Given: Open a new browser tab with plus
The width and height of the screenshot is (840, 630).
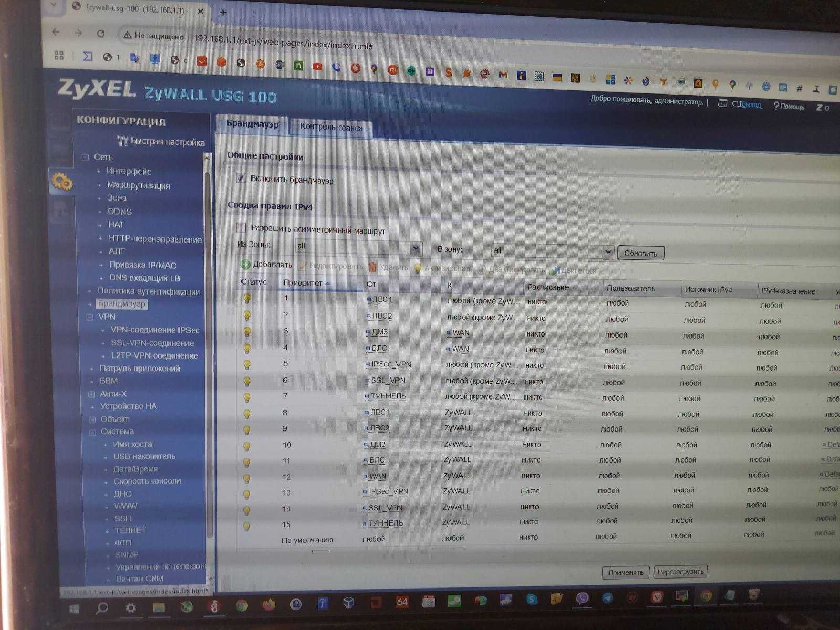Looking at the screenshot, I should point(223,12).
